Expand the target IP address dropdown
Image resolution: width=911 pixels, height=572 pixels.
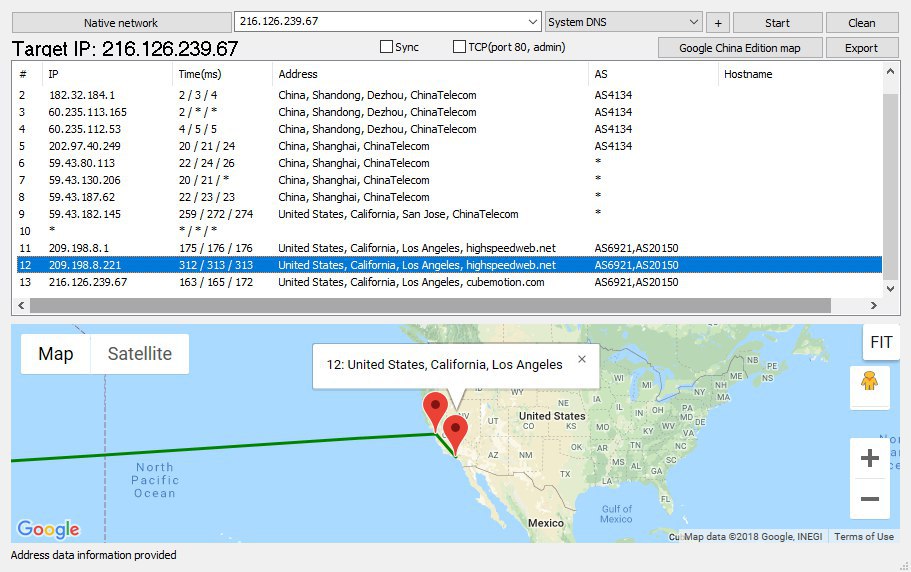click(532, 22)
